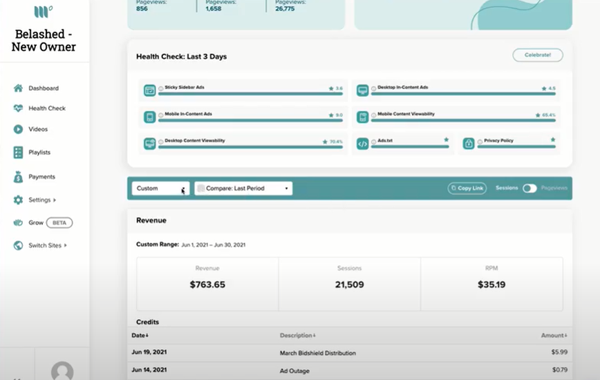Click the user avatar icon
The image size is (600, 380).
tap(62, 371)
